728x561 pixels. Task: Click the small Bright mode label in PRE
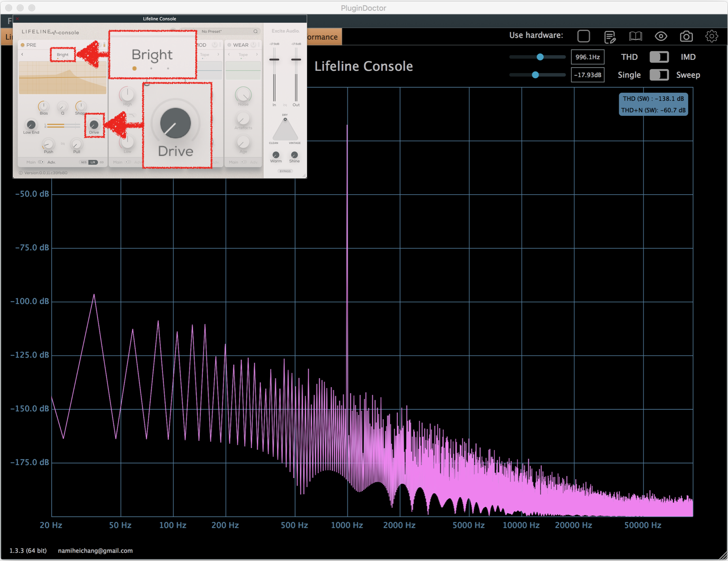(62, 55)
